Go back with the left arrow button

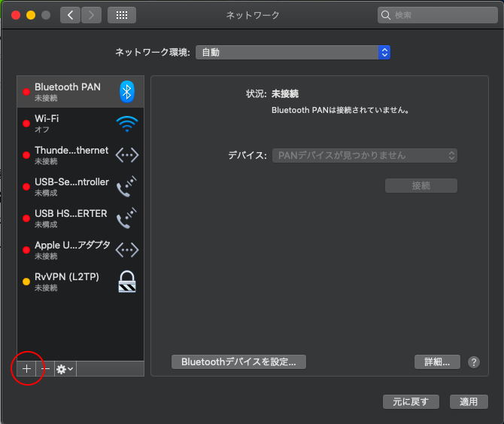(x=70, y=15)
